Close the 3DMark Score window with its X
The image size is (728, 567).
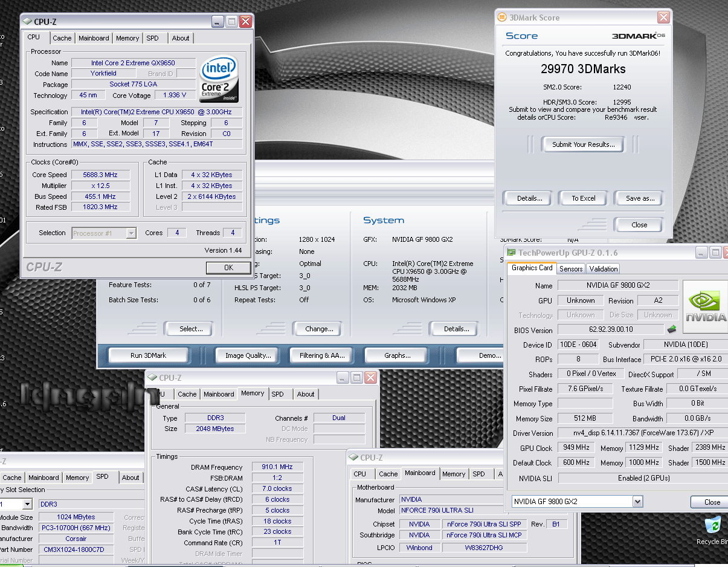[x=663, y=18]
